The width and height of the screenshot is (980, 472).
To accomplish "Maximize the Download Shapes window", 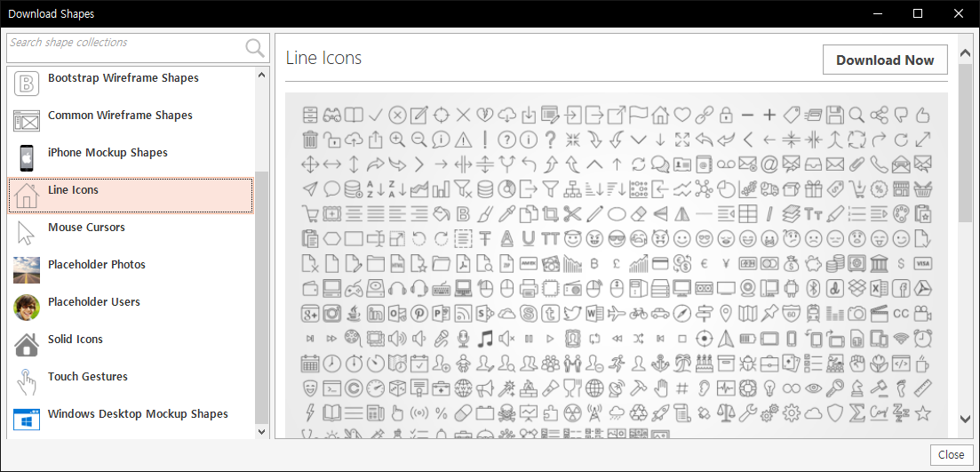I will click(x=918, y=13).
